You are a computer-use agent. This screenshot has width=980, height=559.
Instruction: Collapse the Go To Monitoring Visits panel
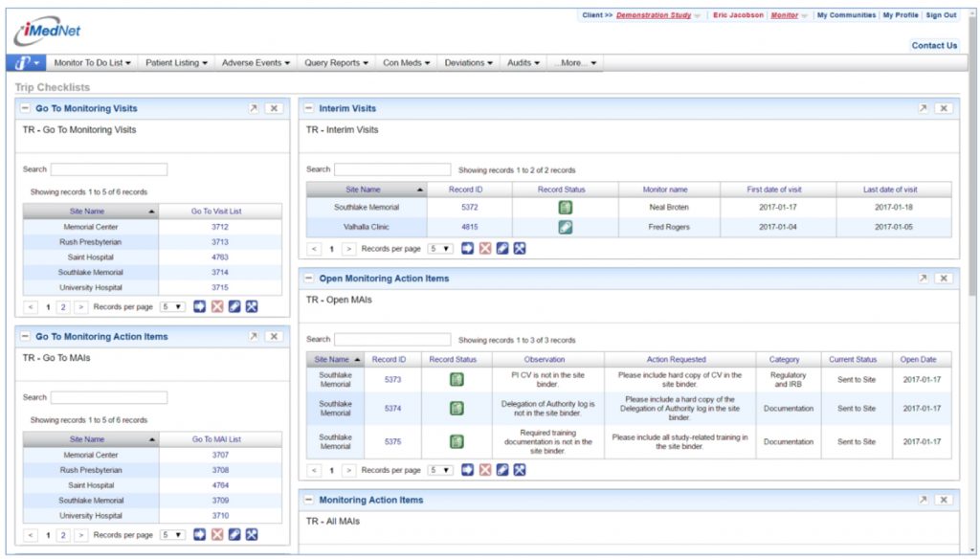coord(25,109)
